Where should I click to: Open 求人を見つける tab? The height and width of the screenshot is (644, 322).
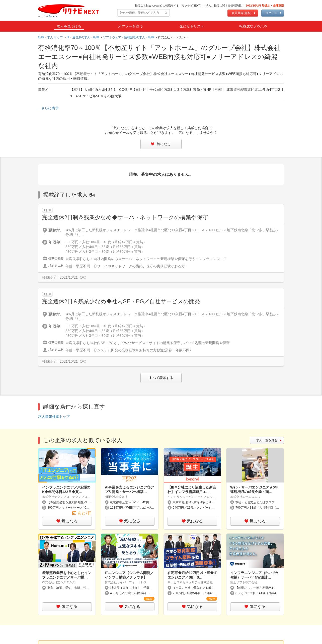point(69,26)
